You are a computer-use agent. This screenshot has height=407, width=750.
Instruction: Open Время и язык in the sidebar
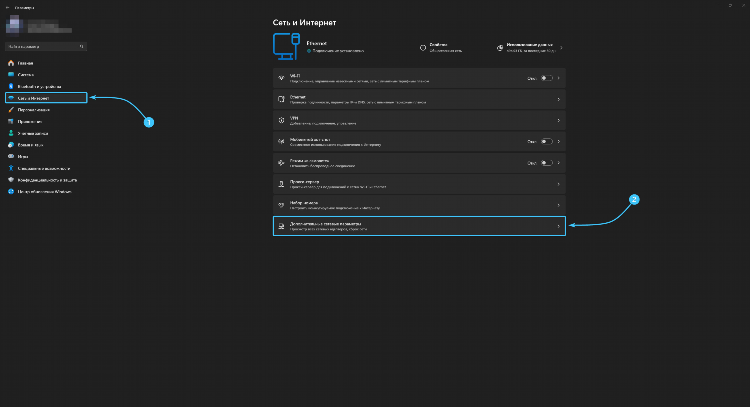click(46, 145)
